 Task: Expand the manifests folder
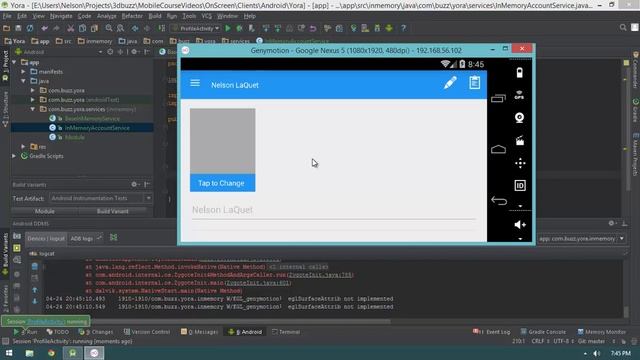24,72
